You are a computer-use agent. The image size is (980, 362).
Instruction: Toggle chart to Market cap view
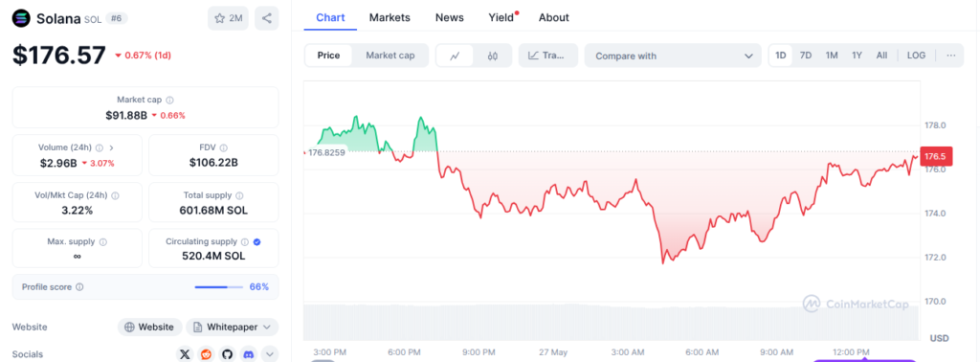click(x=390, y=56)
